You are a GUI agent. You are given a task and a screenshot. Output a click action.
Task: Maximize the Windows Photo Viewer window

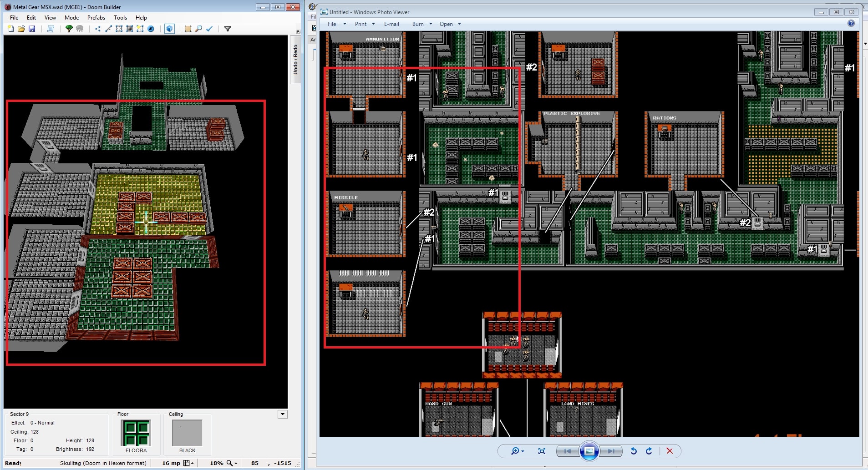[x=836, y=12]
